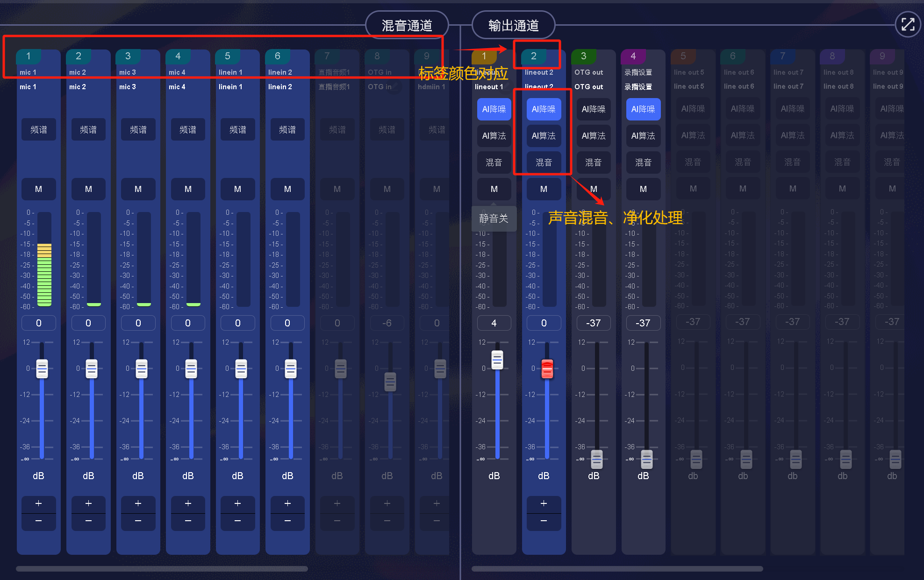
Task: Click plus icon on lineout 2 channel
Action: pyautogui.click(x=544, y=503)
